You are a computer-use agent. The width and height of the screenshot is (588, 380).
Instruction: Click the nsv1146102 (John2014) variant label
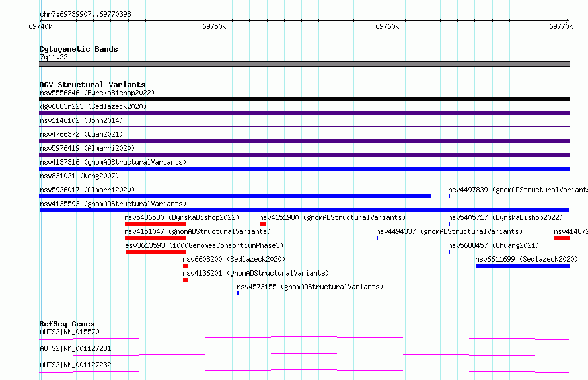click(81, 120)
